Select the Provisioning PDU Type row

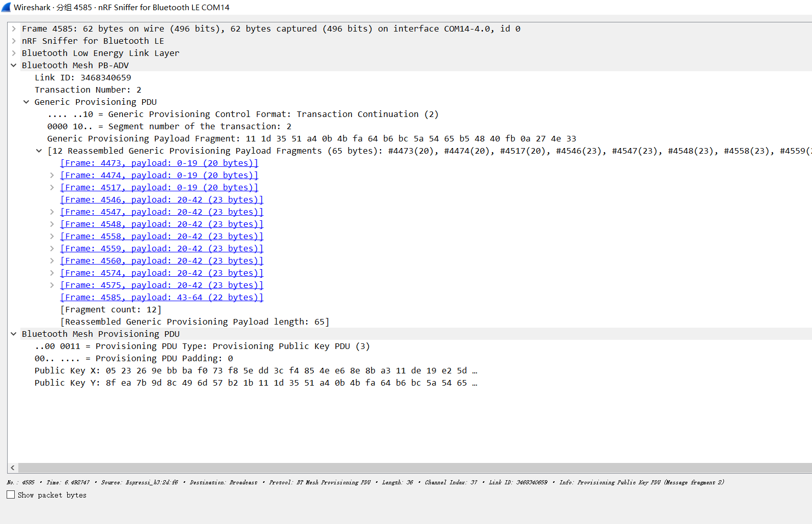[x=202, y=346]
